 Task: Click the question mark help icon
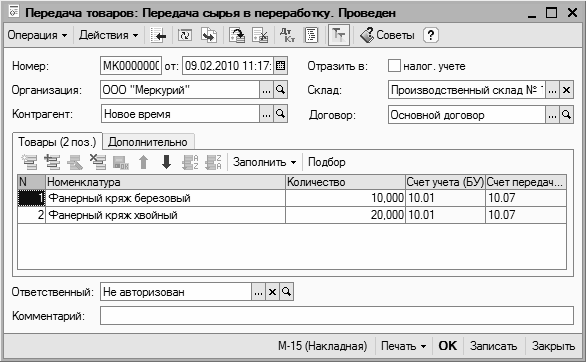pyautogui.click(x=431, y=35)
